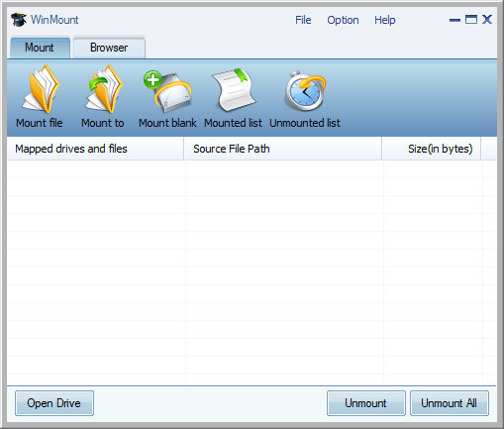Open the Mounted list document icon
The width and height of the screenshot is (504, 429).
coord(234,90)
